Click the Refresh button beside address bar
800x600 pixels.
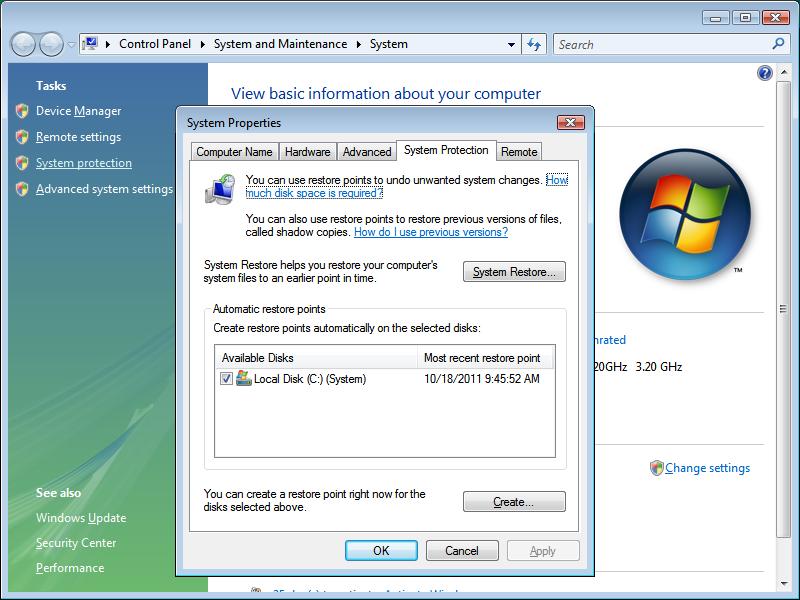[x=534, y=44]
